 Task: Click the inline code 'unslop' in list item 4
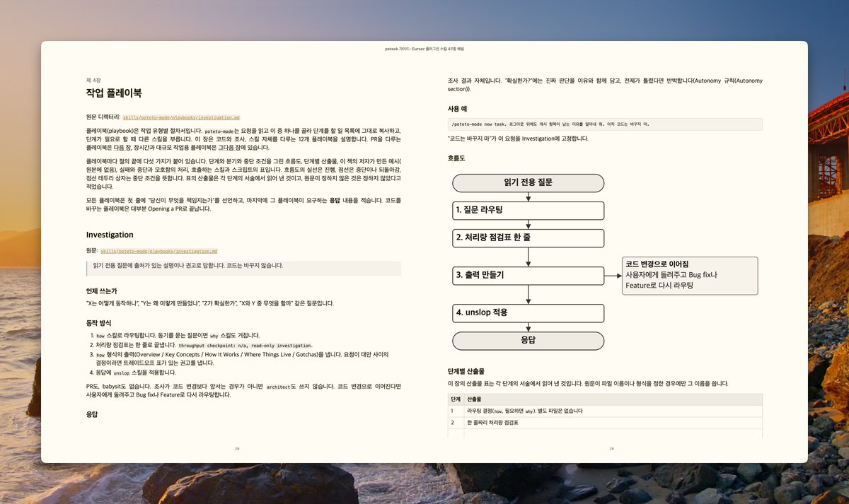pyautogui.click(x=122, y=373)
